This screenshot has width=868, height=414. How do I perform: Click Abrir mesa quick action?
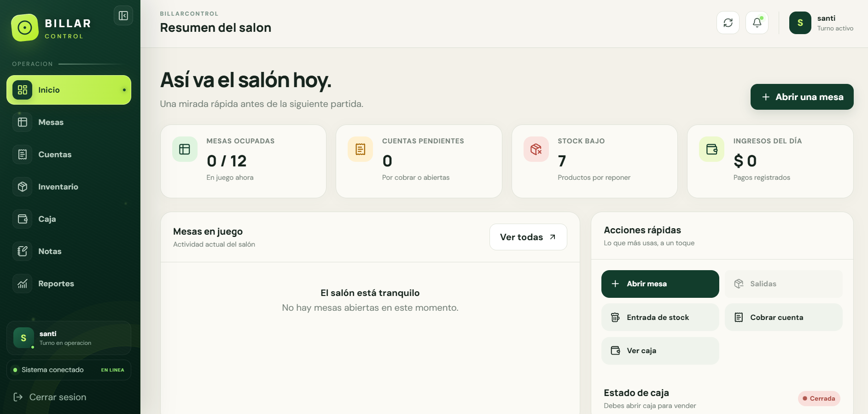[660, 284]
